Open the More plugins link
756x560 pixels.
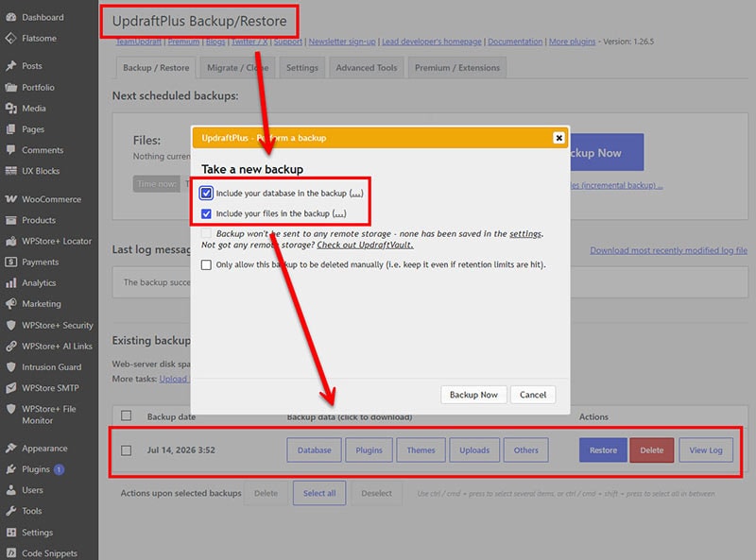[x=573, y=42]
